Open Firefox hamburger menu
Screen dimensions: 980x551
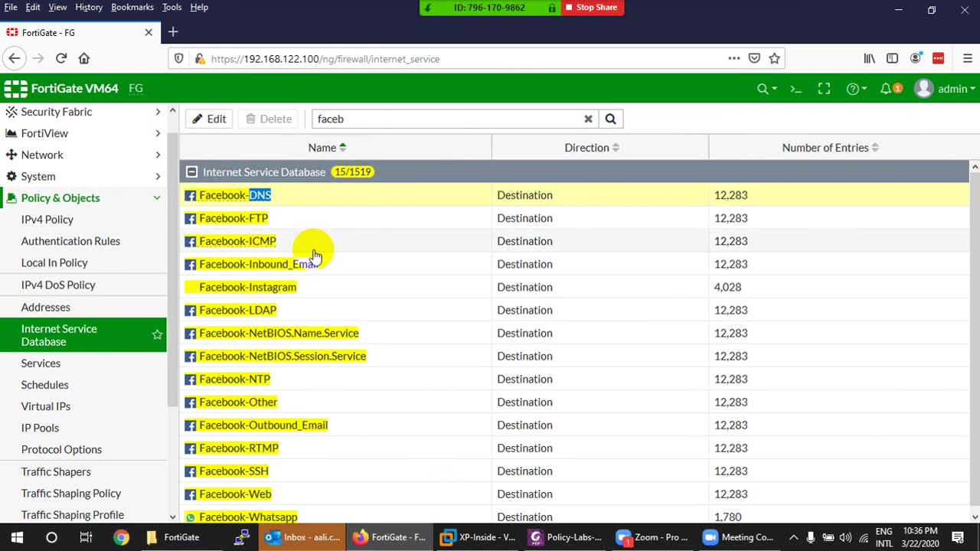[x=968, y=58]
